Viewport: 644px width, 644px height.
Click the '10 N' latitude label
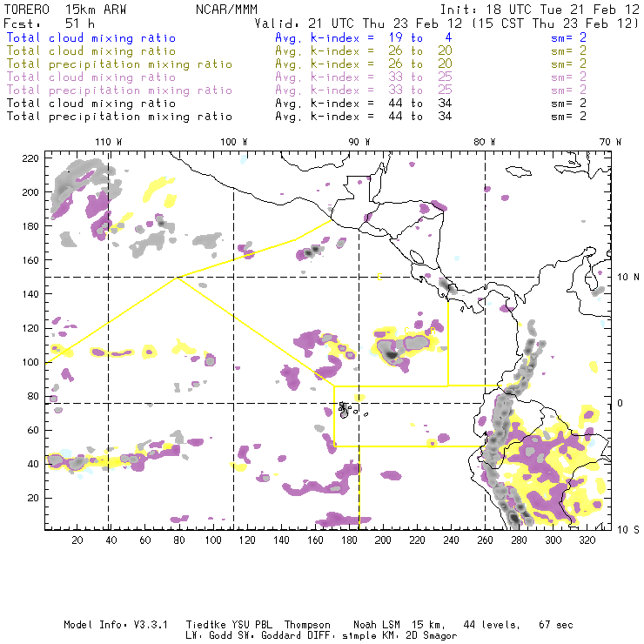pyautogui.click(x=628, y=278)
